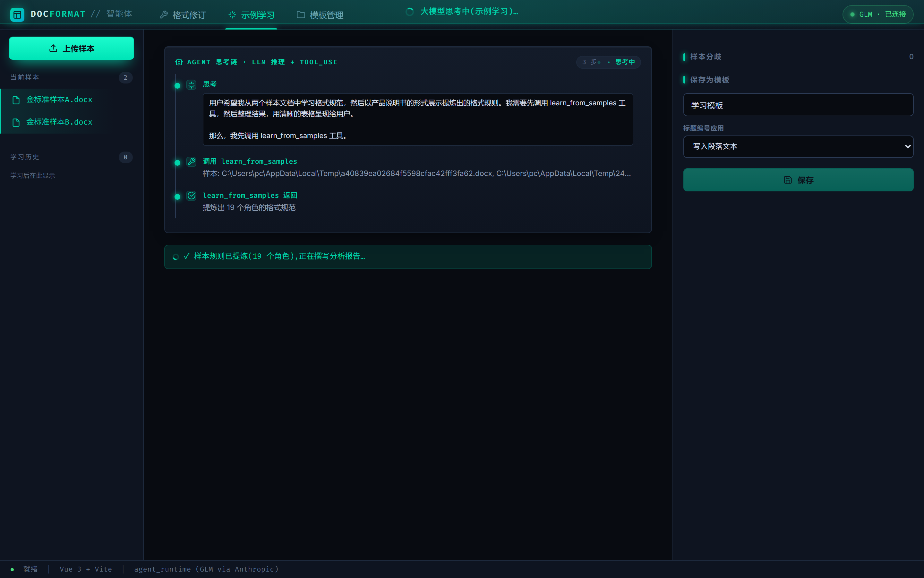Click the 学习历史 section label

tap(25, 157)
